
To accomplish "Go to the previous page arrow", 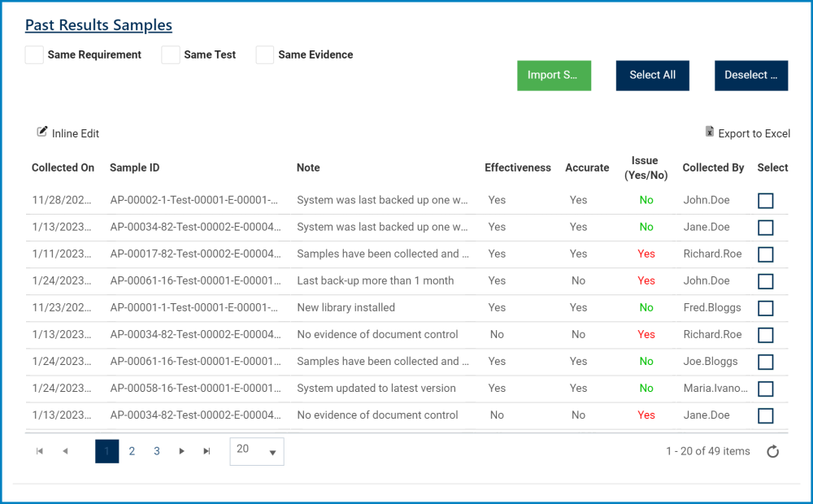I will pos(65,451).
